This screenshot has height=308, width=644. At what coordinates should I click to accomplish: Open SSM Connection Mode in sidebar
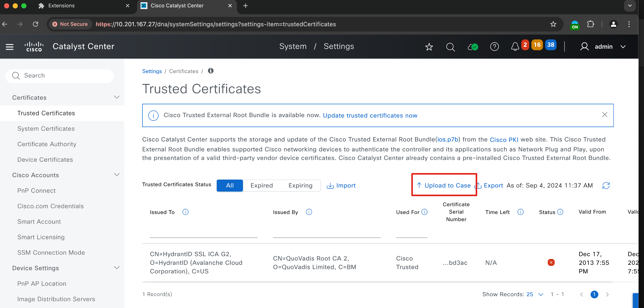coord(51,252)
